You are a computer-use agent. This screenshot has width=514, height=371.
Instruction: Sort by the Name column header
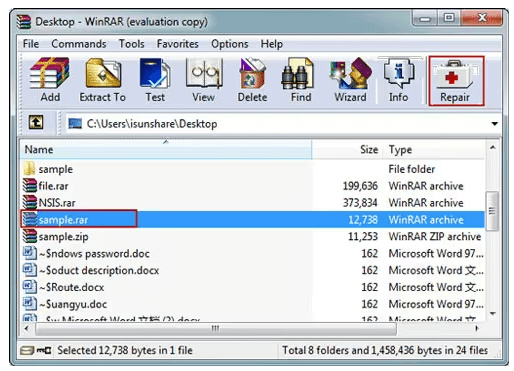[x=165, y=150]
